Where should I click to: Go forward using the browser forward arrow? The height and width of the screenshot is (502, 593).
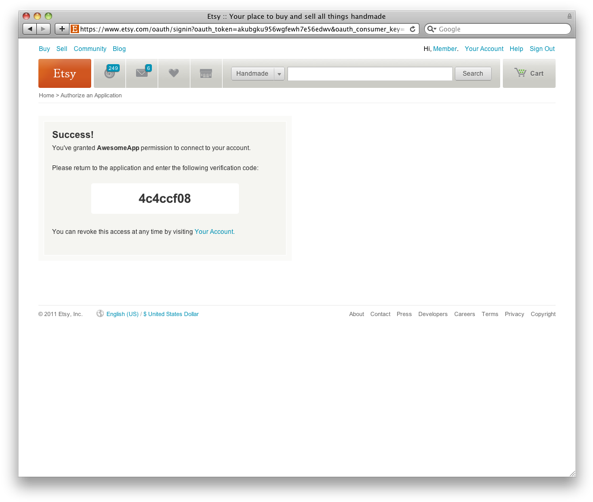[x=43, y=29]
